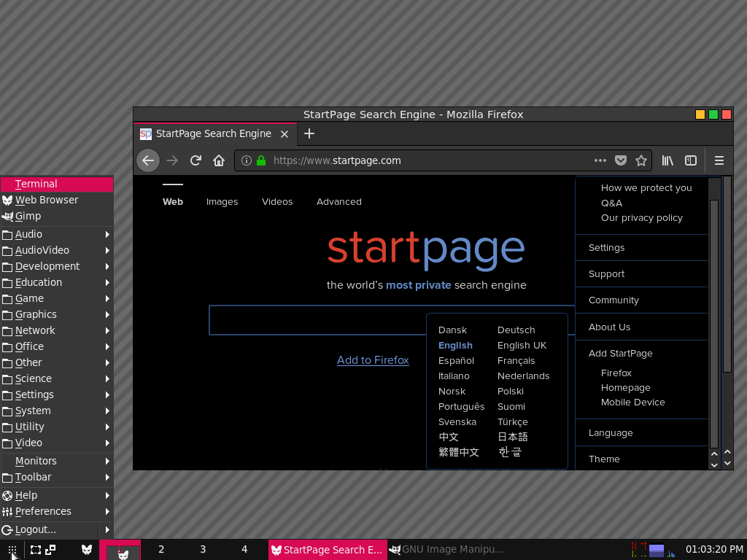This screenshot has width=747, height=560.
Task: Expand the Settings submenu in application menu
Action: [57, 394]
